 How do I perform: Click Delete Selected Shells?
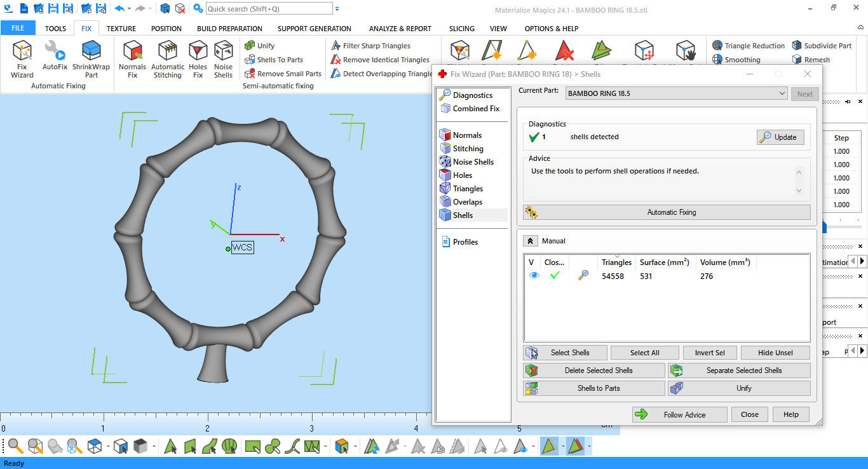pyautogui.click(x=593, y=370)
